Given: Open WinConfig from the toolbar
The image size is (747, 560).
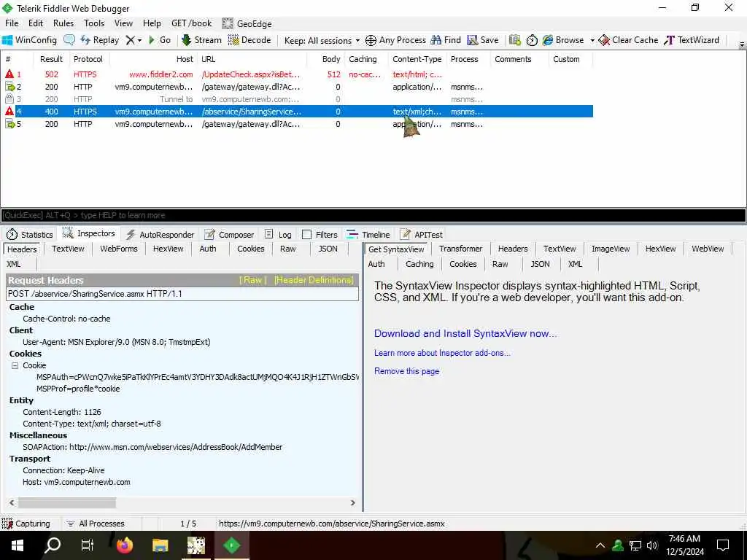Looking at the screenshot, I should [x=29, y=40].
